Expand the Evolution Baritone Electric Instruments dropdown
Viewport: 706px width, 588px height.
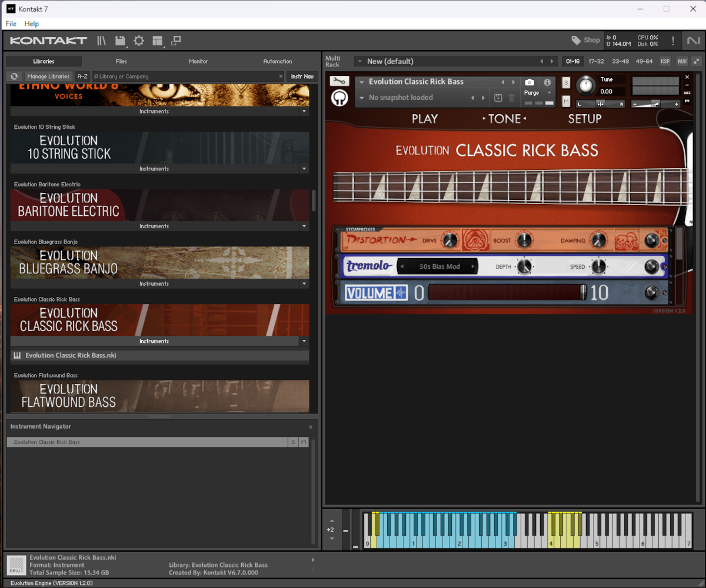[x=304, y=226]
